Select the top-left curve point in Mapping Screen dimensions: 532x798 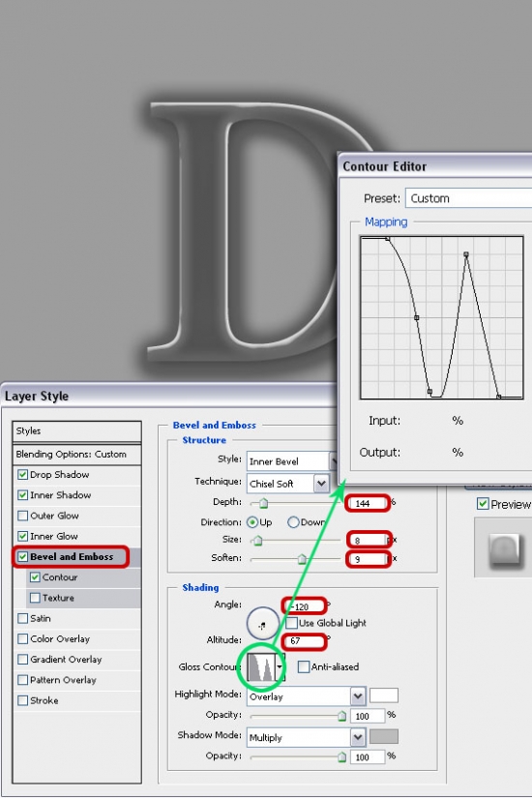[x=388, y=238]
